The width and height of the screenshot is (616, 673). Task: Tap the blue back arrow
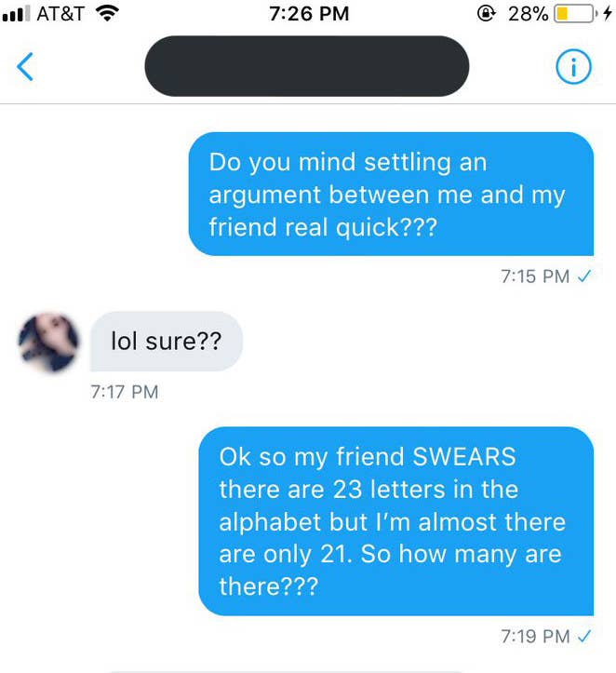tap(25, 66)
